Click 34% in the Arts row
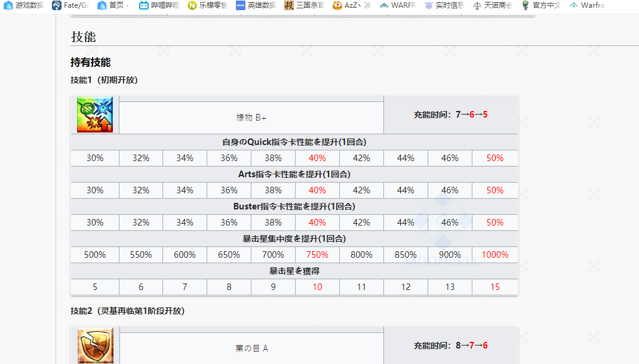The height and width of the screenshot is (364, 639). click(x=185, y=190)
